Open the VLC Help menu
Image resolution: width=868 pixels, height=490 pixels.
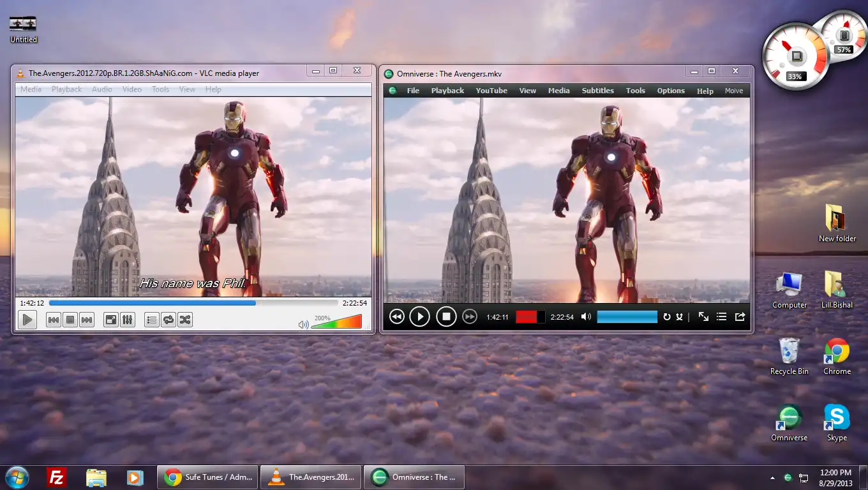[213, 89]
